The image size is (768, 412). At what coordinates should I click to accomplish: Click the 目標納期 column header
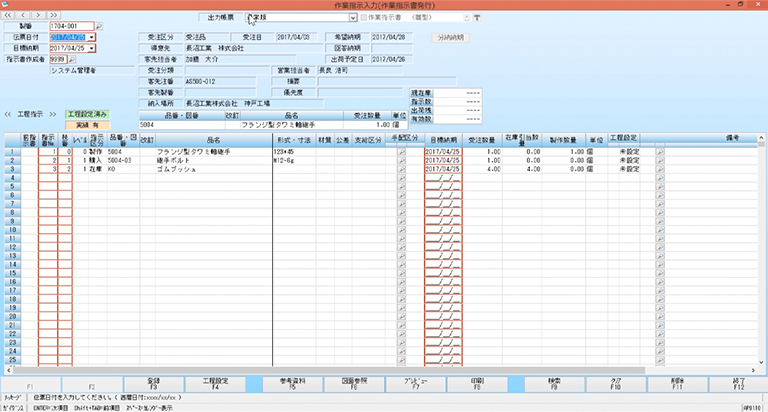tap(443, 140)
